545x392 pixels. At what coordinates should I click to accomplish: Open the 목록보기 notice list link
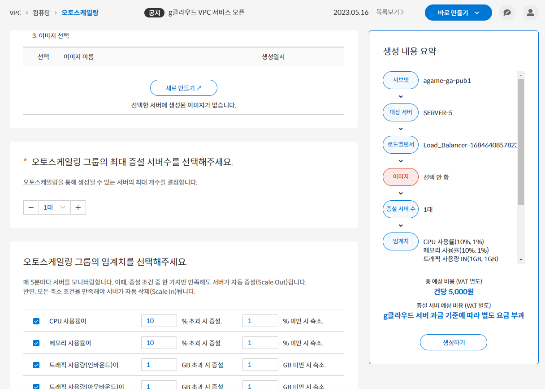pyautogui.click(x=390, y=13)
